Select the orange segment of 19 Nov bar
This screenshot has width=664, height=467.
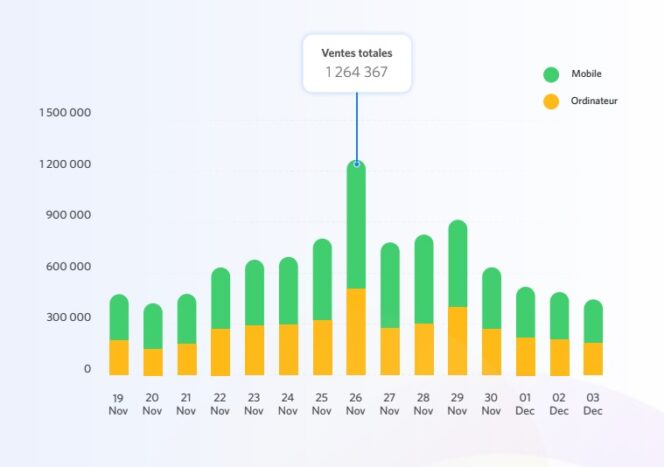pos(119,357)
